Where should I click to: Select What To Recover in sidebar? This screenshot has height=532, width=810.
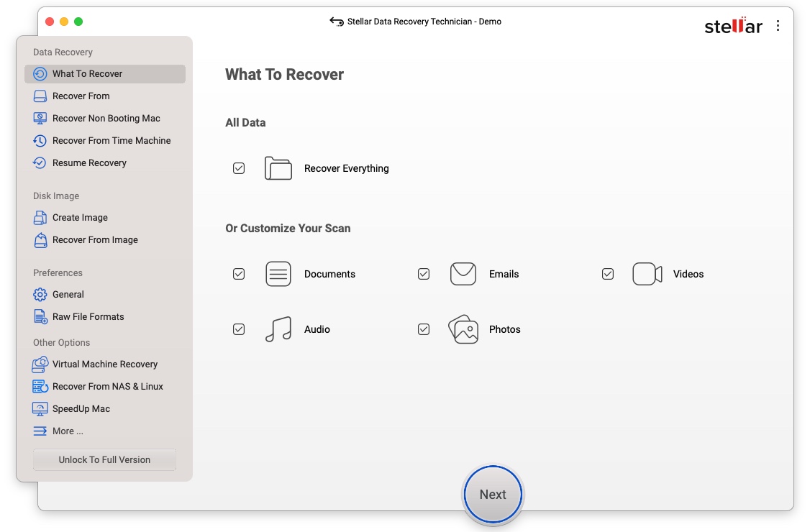click(x=105, y=74)
